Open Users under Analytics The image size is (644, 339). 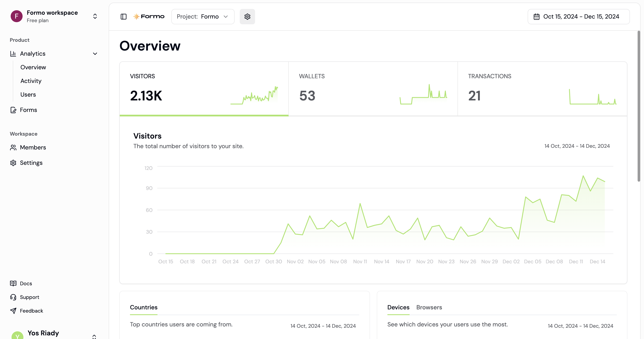click(28, 95)
